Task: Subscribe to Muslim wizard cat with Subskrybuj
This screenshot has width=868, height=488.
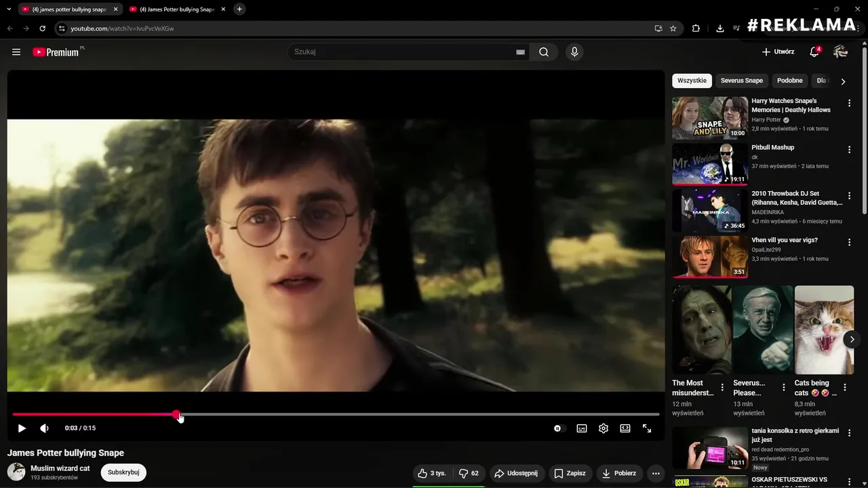Action: [x=123, y=472]
